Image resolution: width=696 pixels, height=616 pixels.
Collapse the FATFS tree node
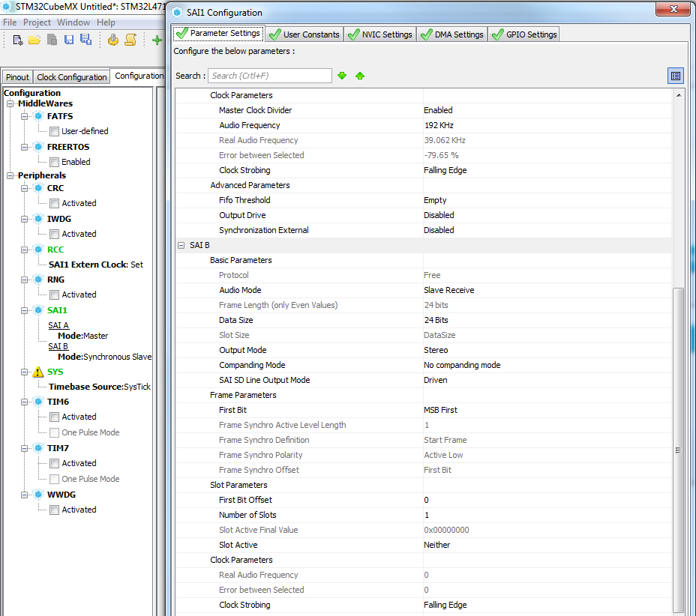coord(25,116)
